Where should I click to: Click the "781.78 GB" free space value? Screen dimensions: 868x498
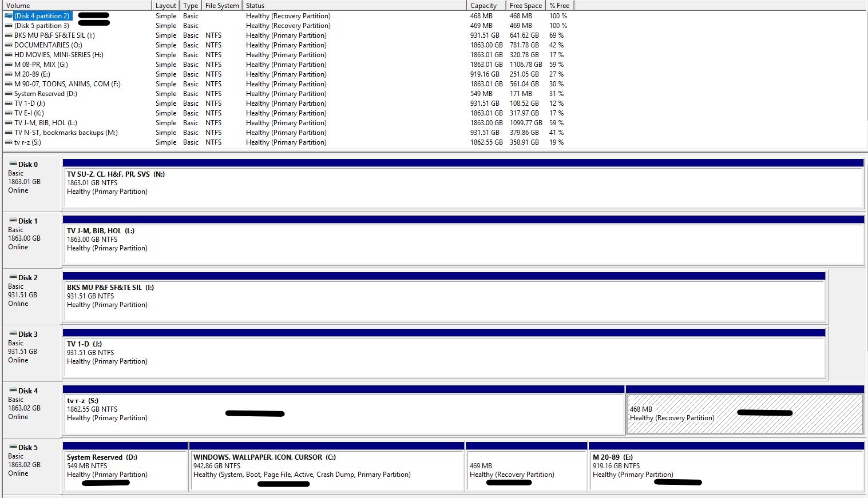(x=524, y=45)
